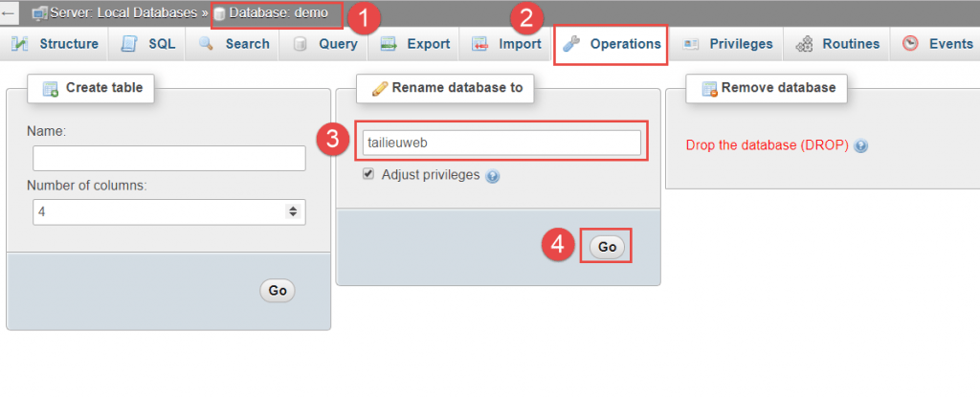Click the Import tab icon
This screenshot has width=980, height=398.
tap(480, 44)
